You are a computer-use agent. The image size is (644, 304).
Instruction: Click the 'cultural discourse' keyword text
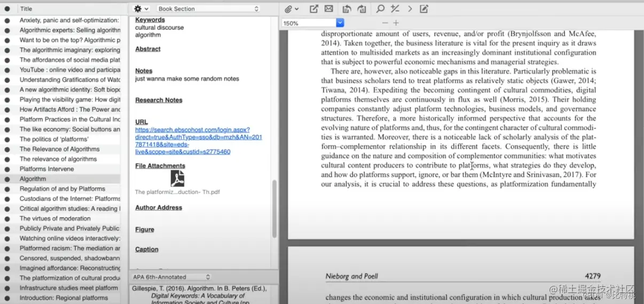pos(159,27)
